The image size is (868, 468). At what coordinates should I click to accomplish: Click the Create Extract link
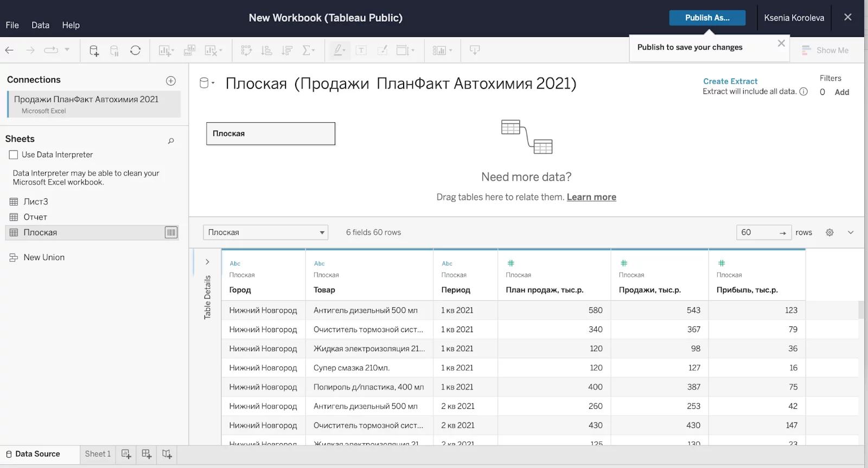click(730, 81)
